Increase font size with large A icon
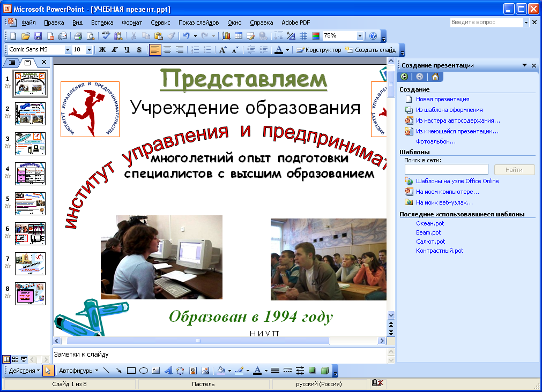Image resolution: width=542 pixels, height=392 pixels. click(223, 50)
